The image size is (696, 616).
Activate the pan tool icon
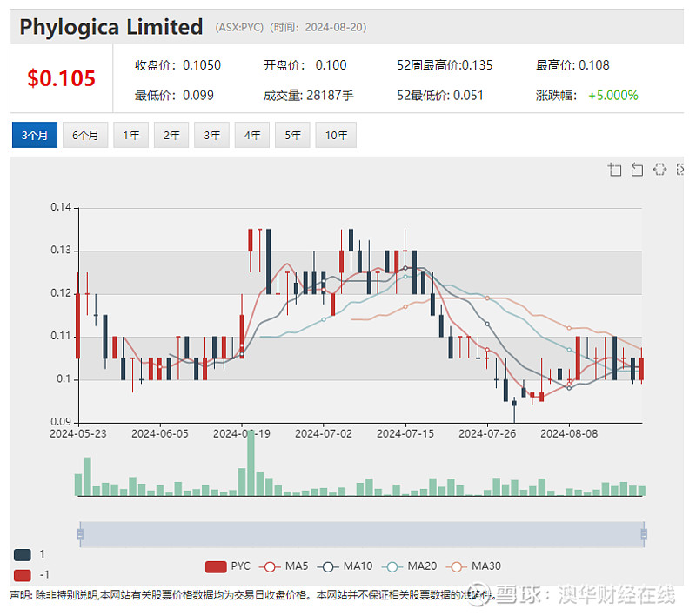[660, 170]
